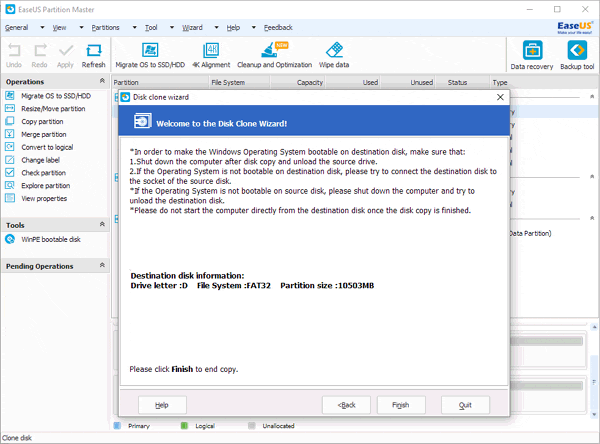The image size is (600, 444).
Task: Open the View menu
Action: [x=59, y=28]
